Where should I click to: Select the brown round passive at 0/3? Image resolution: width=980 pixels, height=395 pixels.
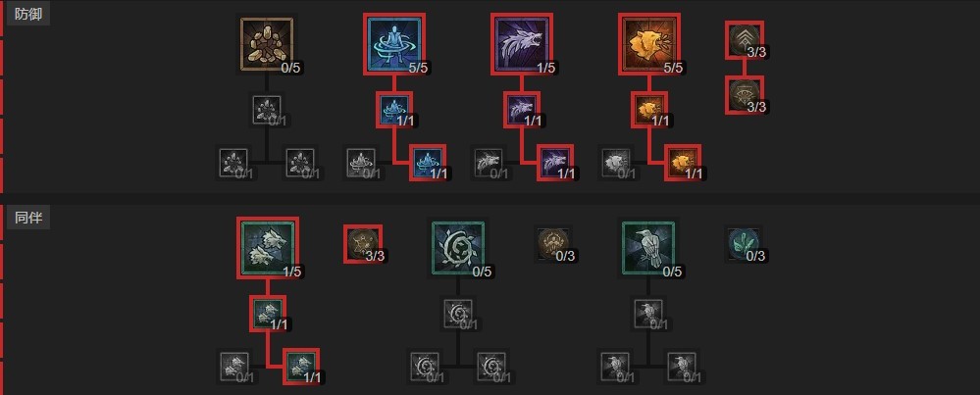(553, 244)
